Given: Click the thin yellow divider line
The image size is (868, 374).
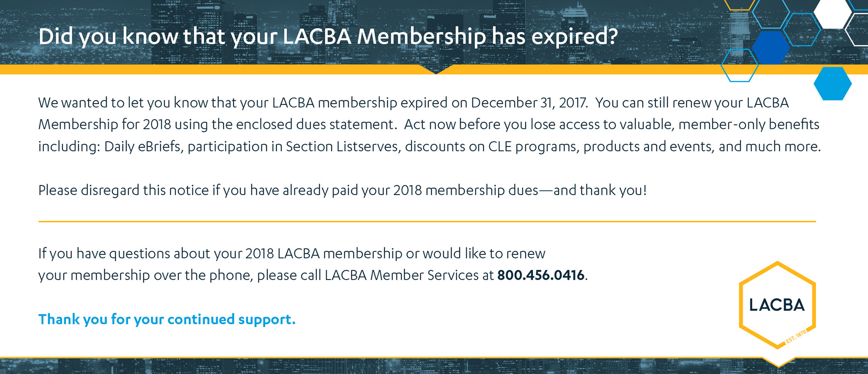Looking at the screenshot, I should pos(427,221).
